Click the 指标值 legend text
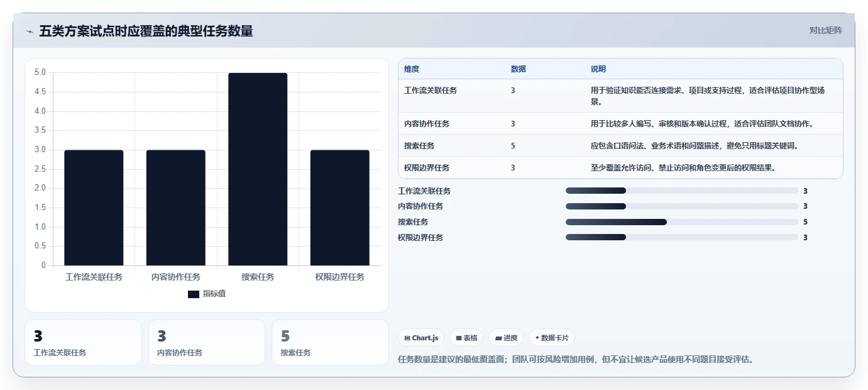868x390 pixels. click(214, 294)
